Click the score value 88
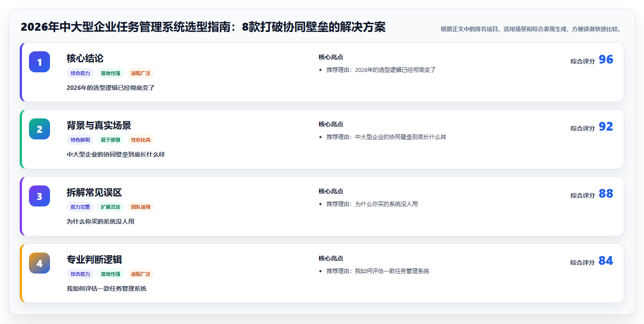 pyautogui.click(x=606, y=194)
